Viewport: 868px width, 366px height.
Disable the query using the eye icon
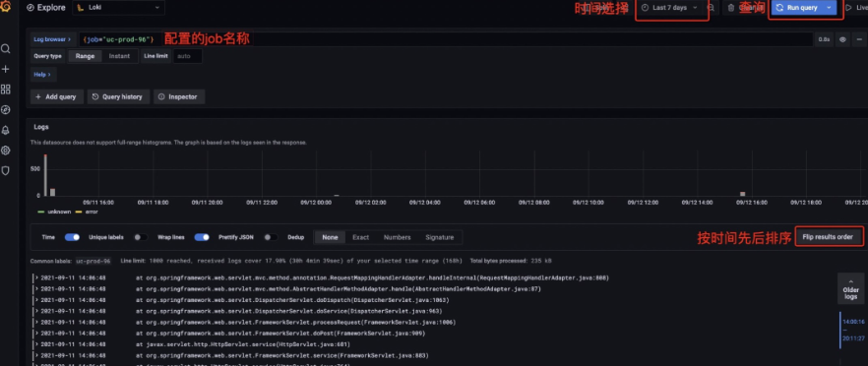pos(843,39)
